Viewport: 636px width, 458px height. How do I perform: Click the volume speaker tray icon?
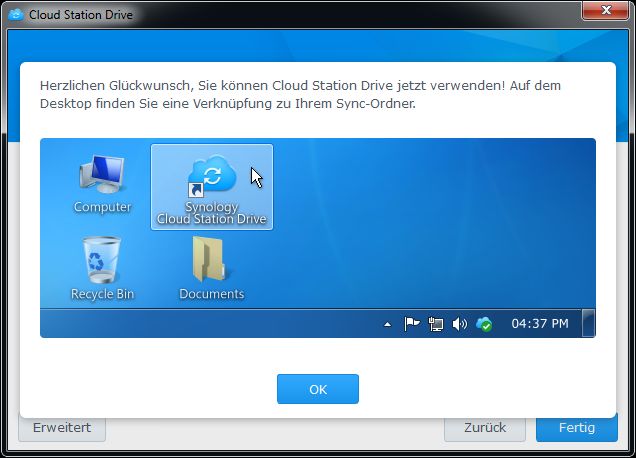pos(460,324)
